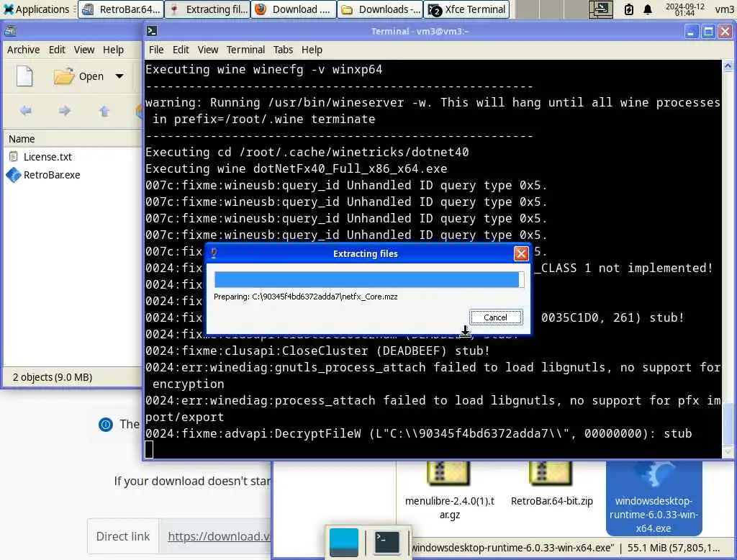The height and width of the screenshot is (560, 737).
Task: Click the Open button in archive manager
Action: coord(78,76)
